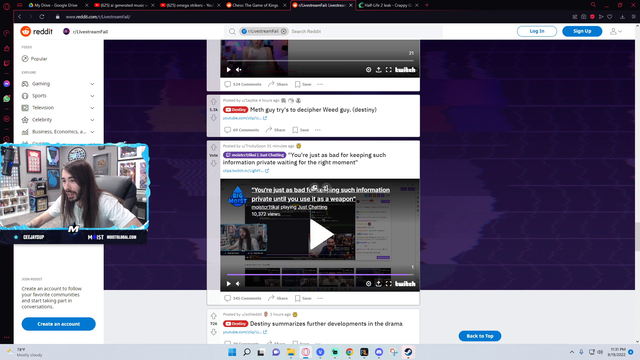Switch to the ai generated music tab

124,5
